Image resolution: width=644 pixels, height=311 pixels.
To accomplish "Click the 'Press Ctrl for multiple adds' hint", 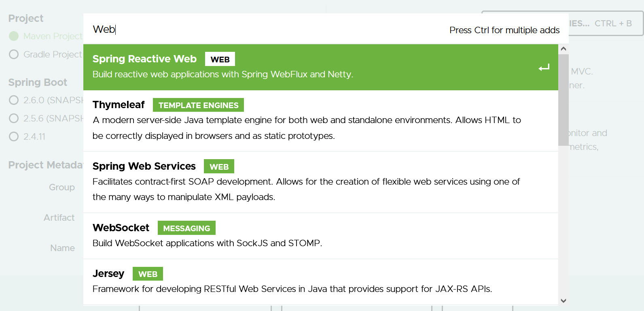I will click(504, 30).
